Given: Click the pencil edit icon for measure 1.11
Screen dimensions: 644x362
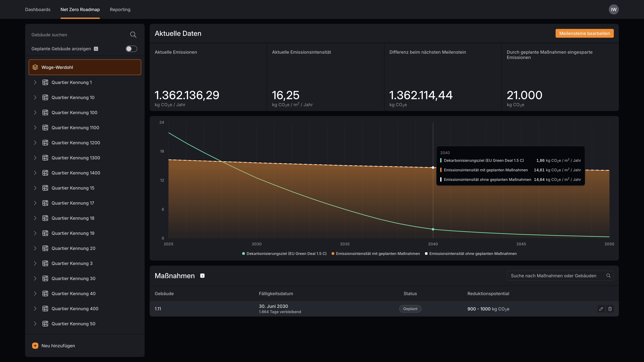Looking at the screenshot, I should 601,309.
